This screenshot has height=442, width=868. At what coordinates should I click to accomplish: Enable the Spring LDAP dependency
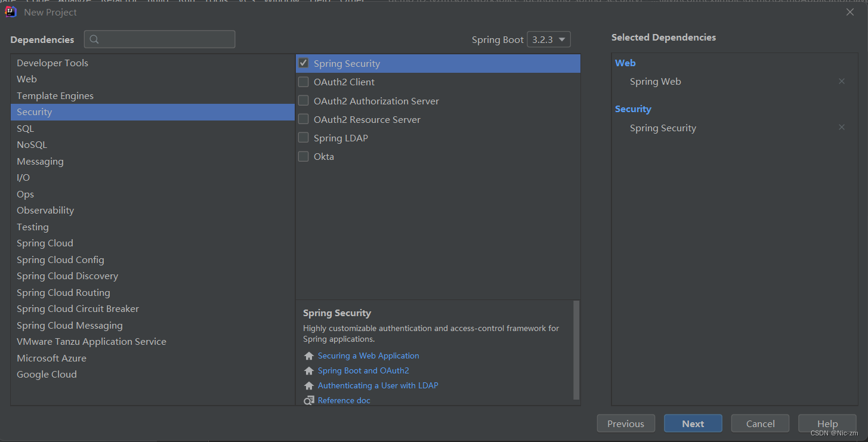[303, 137]
